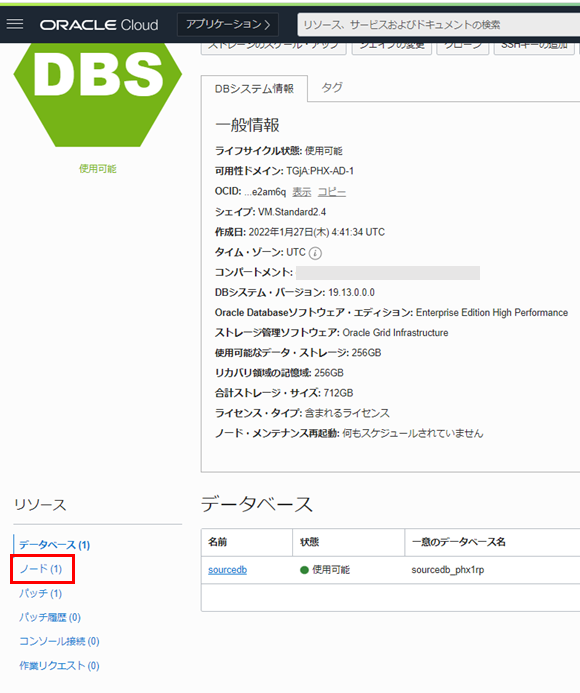Click the Oracle Cloud logo
Image resolution: width=580 pixels, height=693 pixels.
[x=99, y=25]
